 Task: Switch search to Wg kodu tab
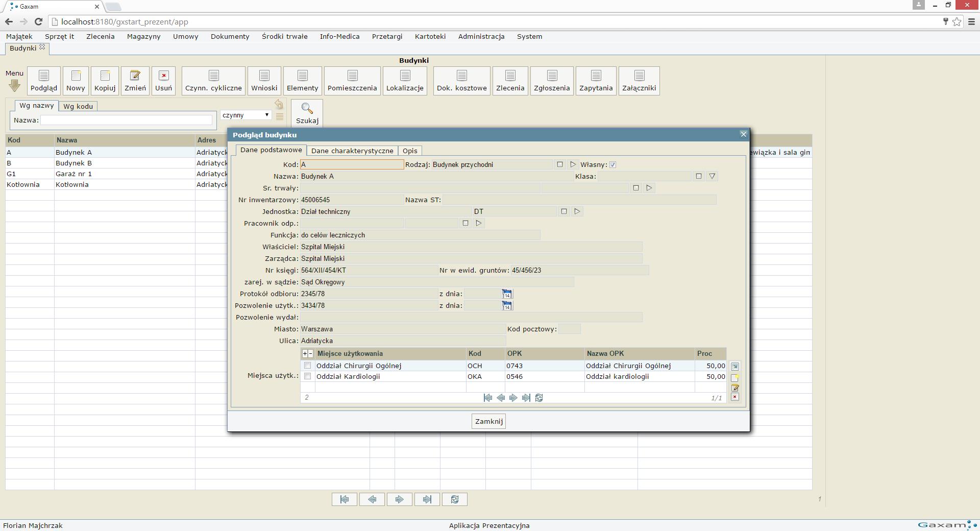[x=78, y=106]
